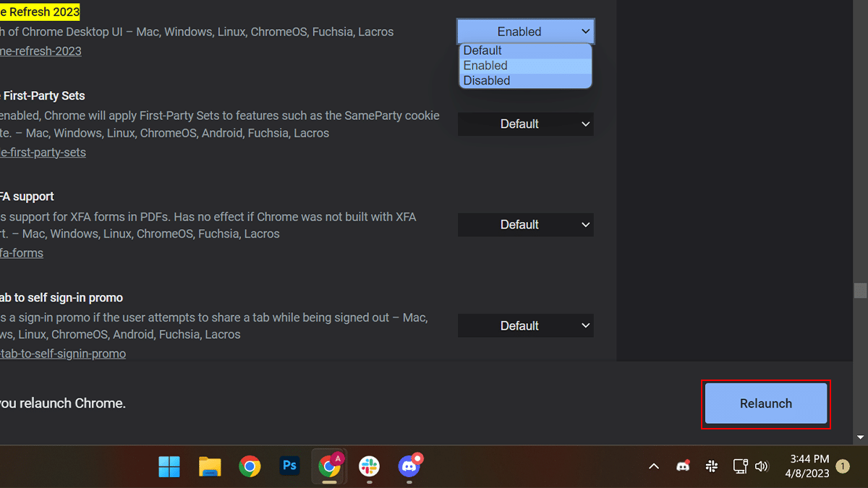Open Discord from taskbar

(x=409, y=467)
